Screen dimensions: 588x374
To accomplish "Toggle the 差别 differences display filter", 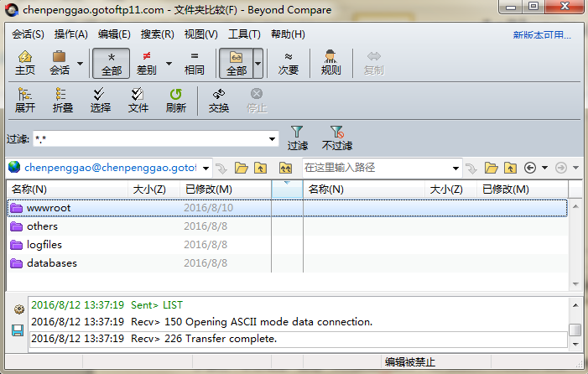I will pos(146,63).
